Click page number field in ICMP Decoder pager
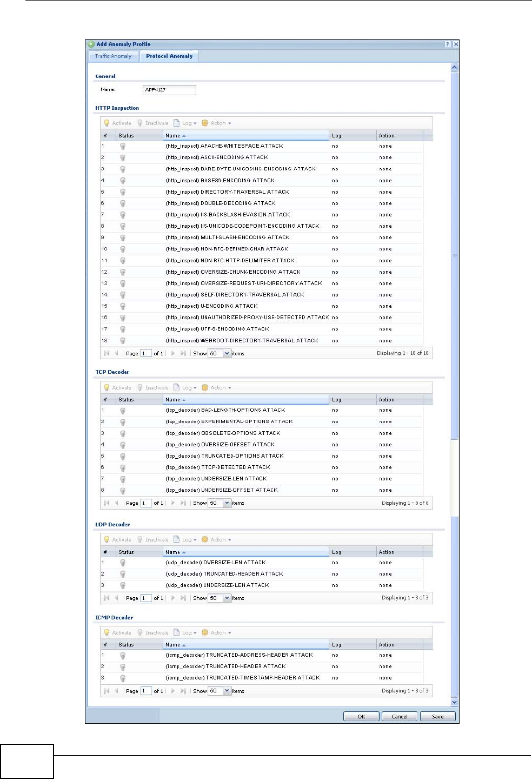The height and width of the screenshot is (779, 532). click(146, 691)
